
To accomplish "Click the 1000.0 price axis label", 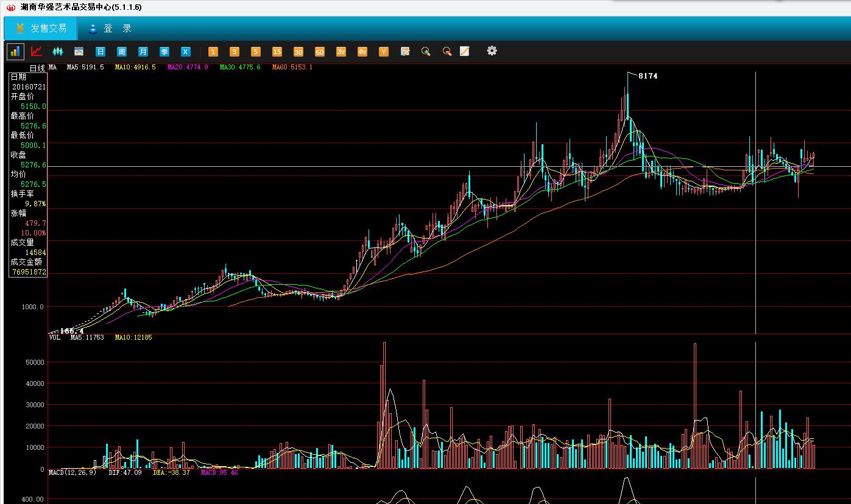I will pyautogui.click(x=33, y=307).
